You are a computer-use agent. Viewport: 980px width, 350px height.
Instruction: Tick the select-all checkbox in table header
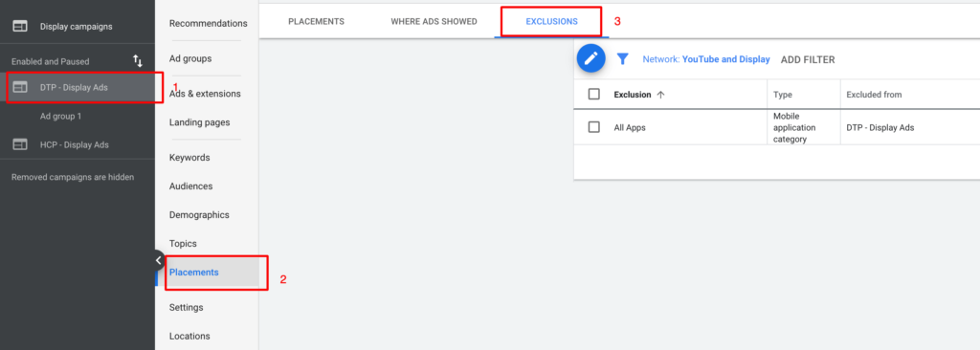pyautogui.click(x=594, y=95)
